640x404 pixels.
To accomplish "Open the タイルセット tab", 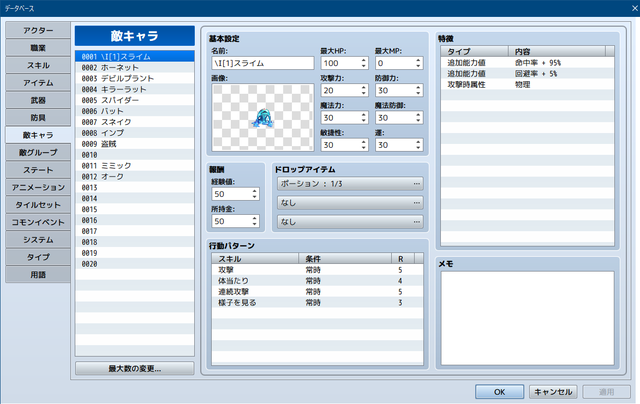I will point(38,205).
